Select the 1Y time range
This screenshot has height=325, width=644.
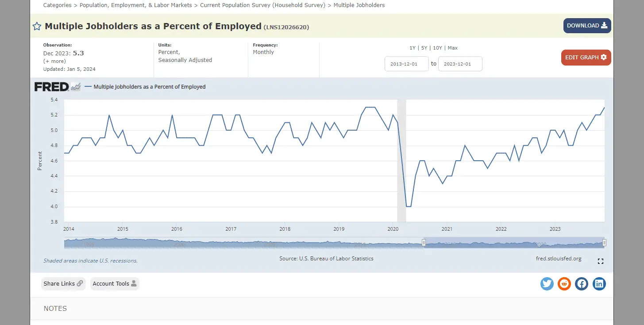coord(413,48)
